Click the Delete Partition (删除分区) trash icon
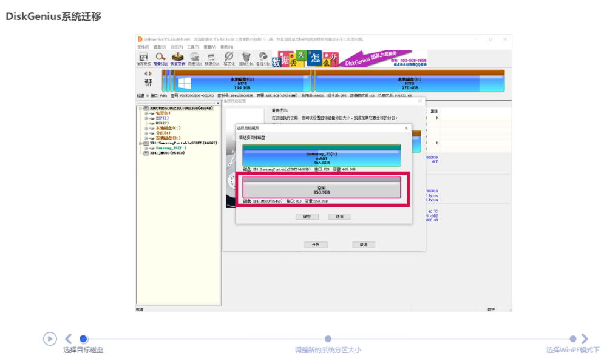 tap(246, 59)
